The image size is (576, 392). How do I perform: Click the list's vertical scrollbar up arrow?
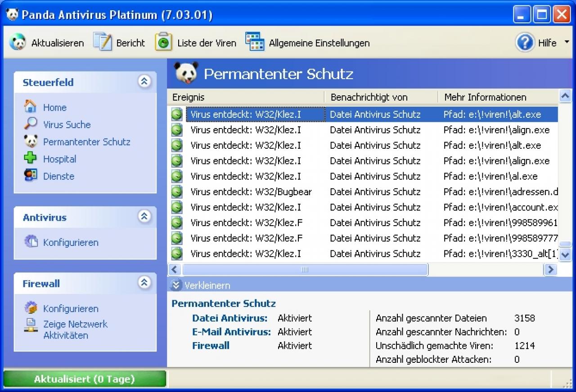point(565,95)
